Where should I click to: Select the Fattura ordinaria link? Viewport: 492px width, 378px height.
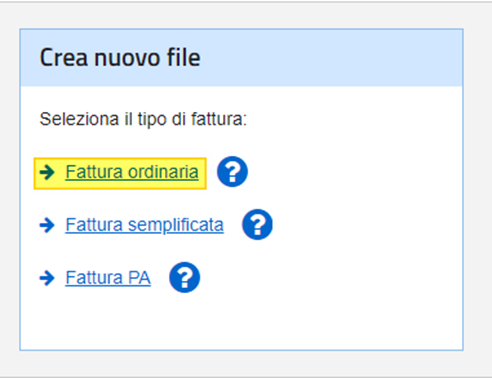pyautogui.click(x=132, y=172)
